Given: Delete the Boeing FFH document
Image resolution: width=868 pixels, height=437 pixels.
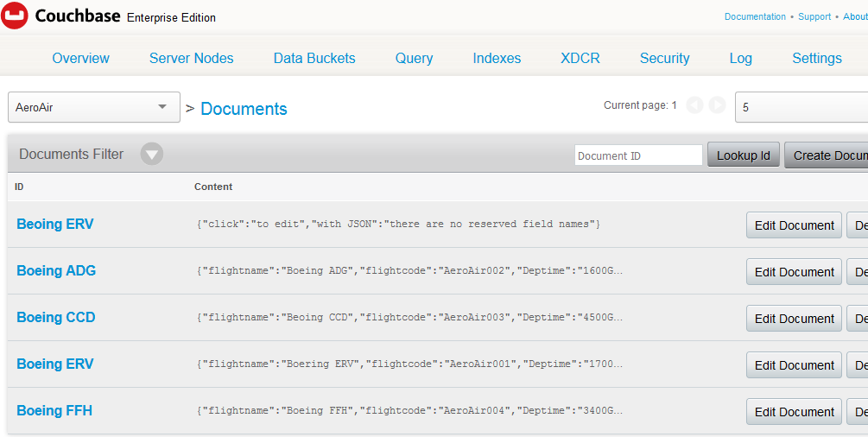Looking at the screenshot, I should click(858, 411).
